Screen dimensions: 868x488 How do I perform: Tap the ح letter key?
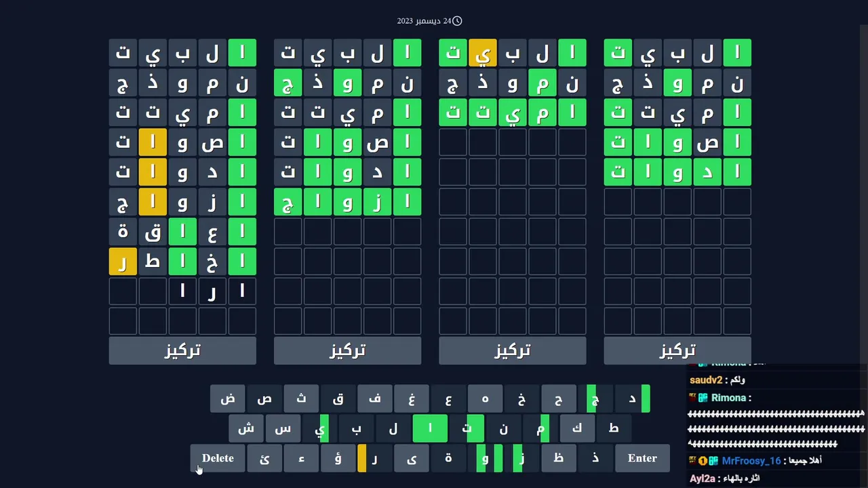(x=558, y=399)
